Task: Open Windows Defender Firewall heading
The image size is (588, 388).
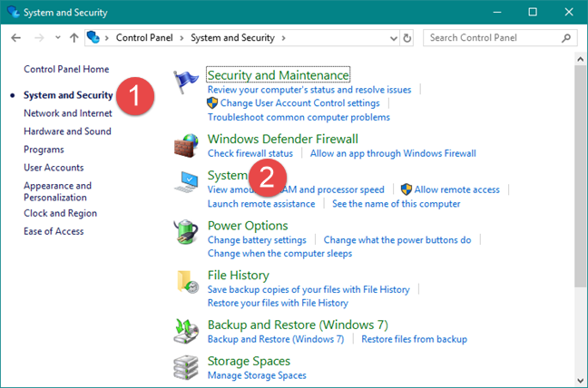Action: point(283,139)
